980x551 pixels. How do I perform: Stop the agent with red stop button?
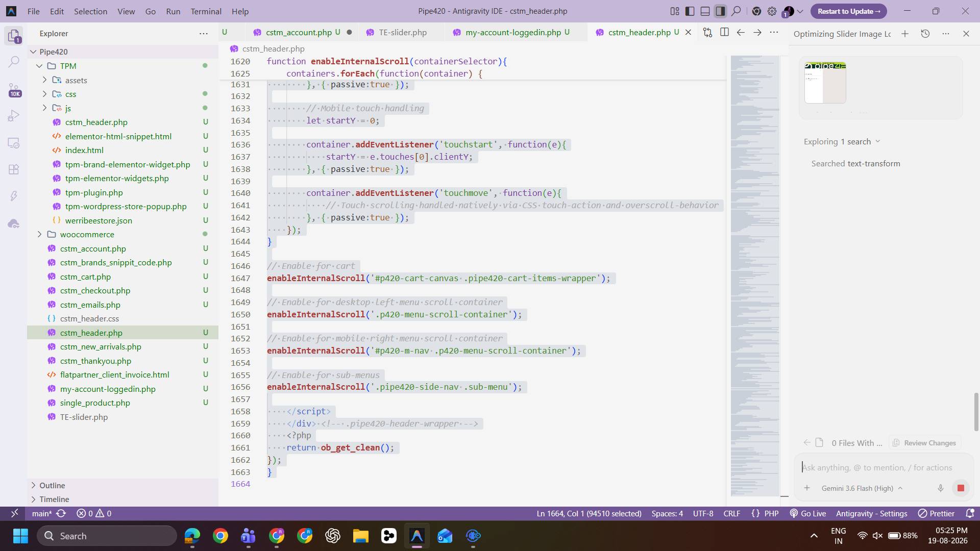(961, 488)
